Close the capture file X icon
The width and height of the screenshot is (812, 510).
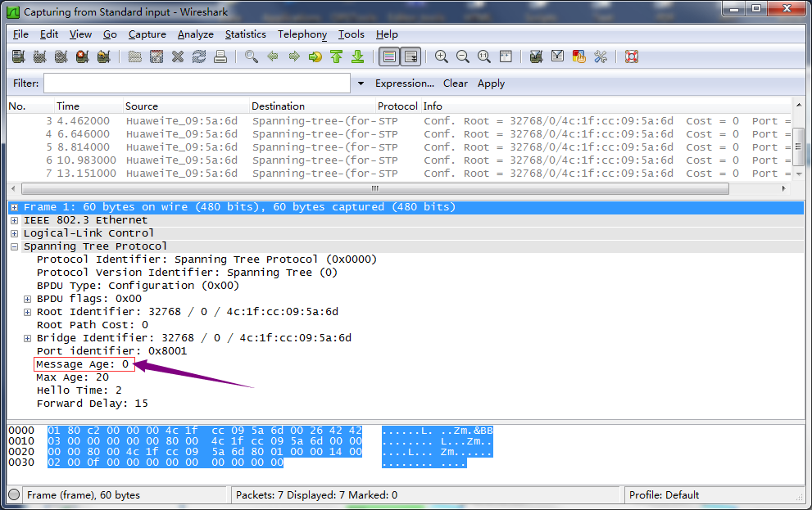(178, 56)
